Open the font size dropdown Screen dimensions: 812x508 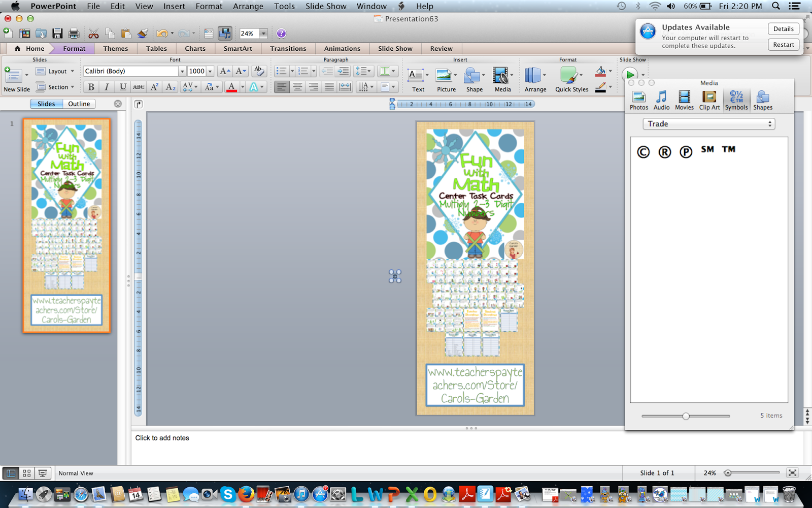pyautogui.click(x=210, y=71)
